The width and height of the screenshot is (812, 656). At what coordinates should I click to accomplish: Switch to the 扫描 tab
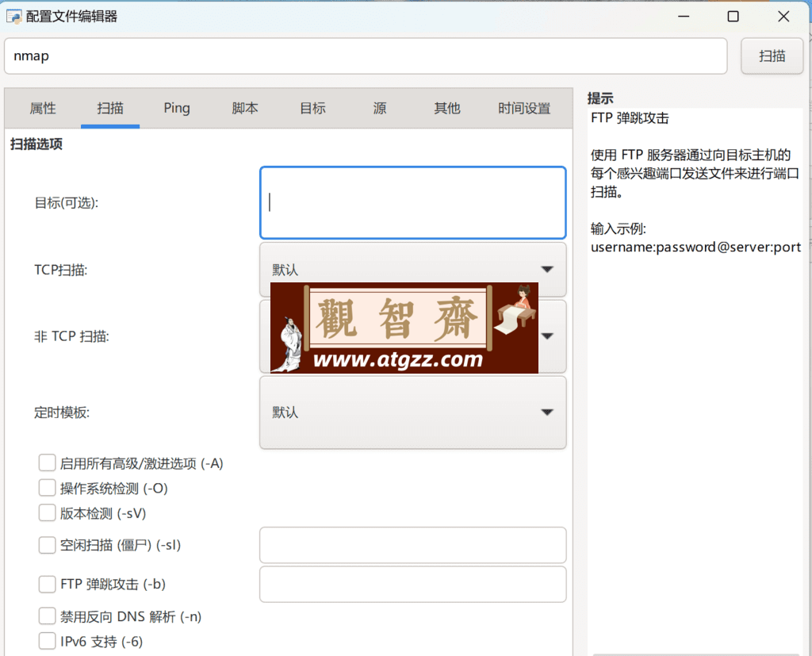[x=110, y=109]
